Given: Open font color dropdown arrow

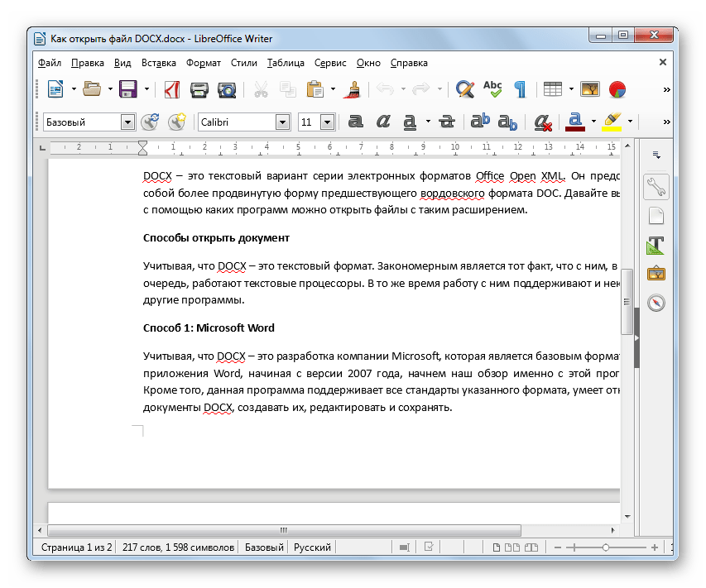Looking at the screenshot, I should tap(594, 122).
